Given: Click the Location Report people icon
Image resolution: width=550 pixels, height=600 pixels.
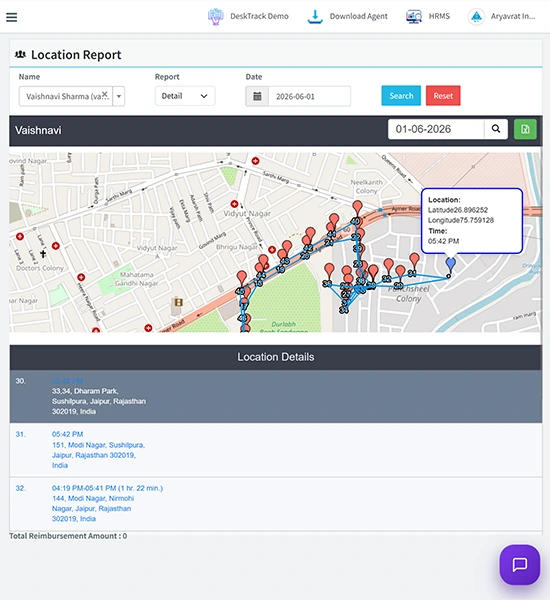Looking at the screenshot, I should pyautogui.click(x=20, y=54).
